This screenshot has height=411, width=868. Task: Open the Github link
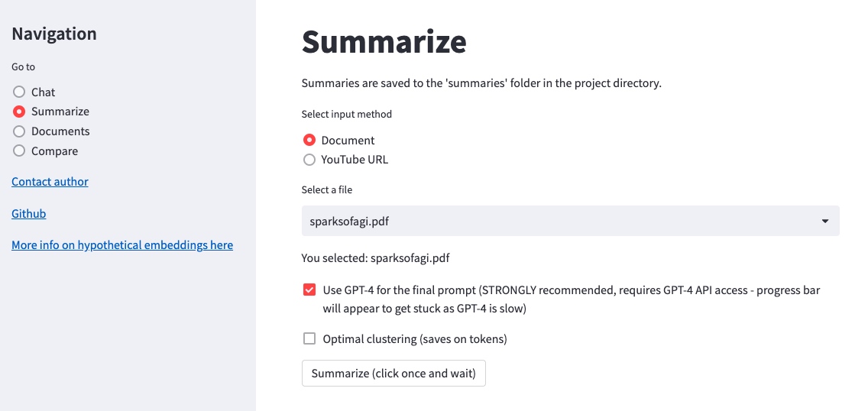(x=28, y=214)
